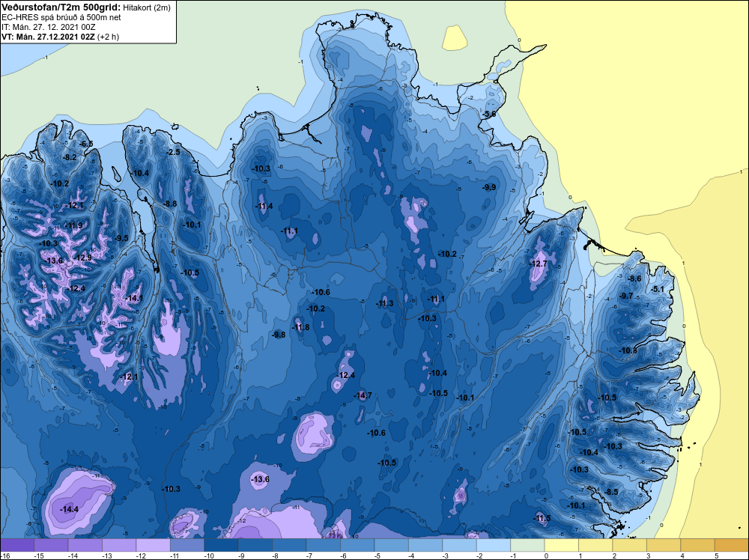
Task: Click the temperature value "-8.8"
Action: (170, 204)
